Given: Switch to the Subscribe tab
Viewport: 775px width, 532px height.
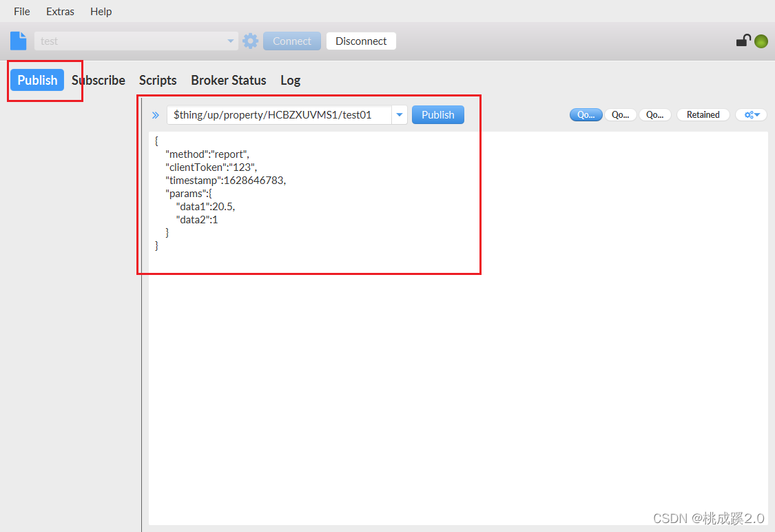Looking at the screenshot, I should [99, 80].
